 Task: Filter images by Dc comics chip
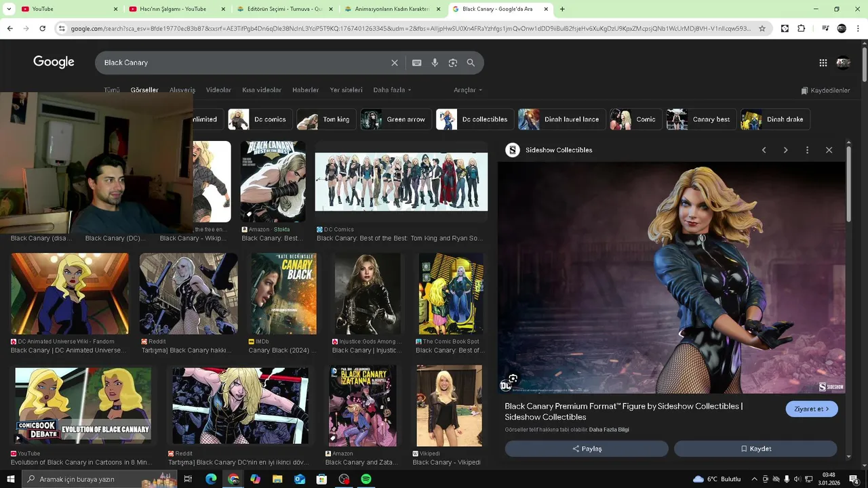(x=260, y=119)
